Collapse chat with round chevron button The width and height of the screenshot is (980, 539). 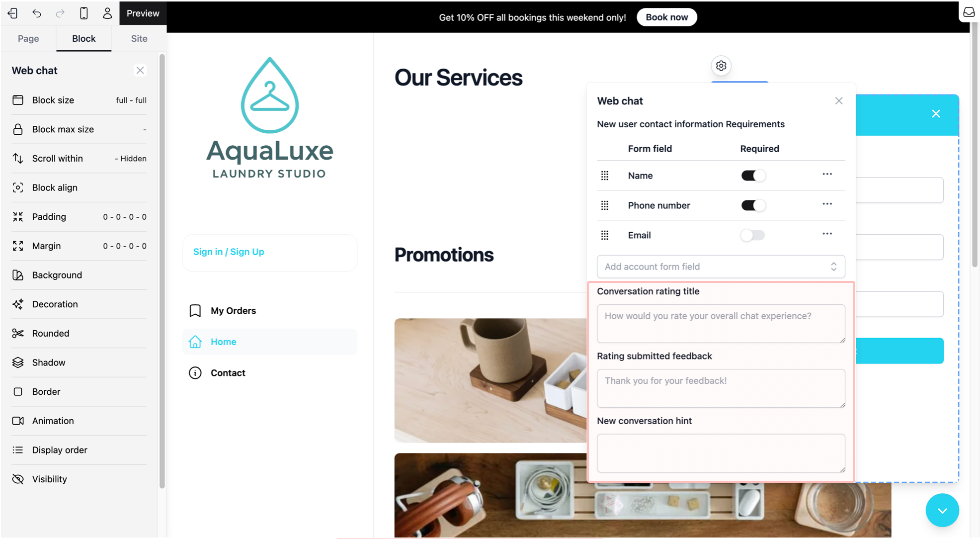tap(942, 510)
